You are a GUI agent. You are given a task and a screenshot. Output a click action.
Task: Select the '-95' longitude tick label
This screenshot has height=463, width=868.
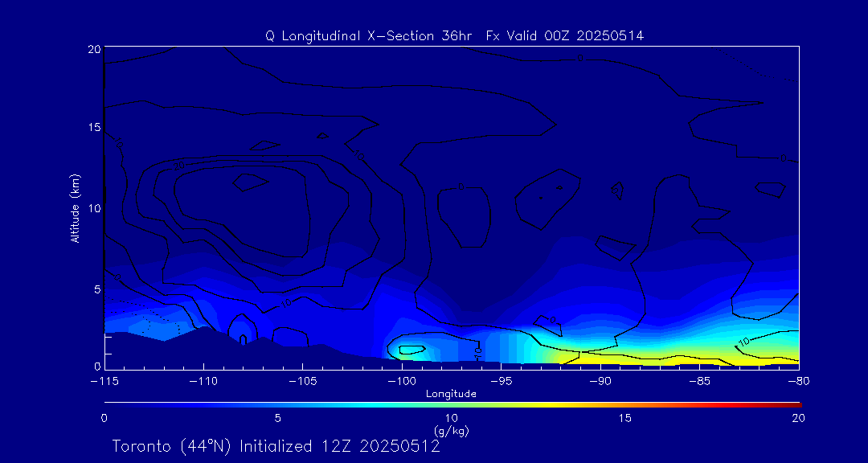[x=501, y=381]
